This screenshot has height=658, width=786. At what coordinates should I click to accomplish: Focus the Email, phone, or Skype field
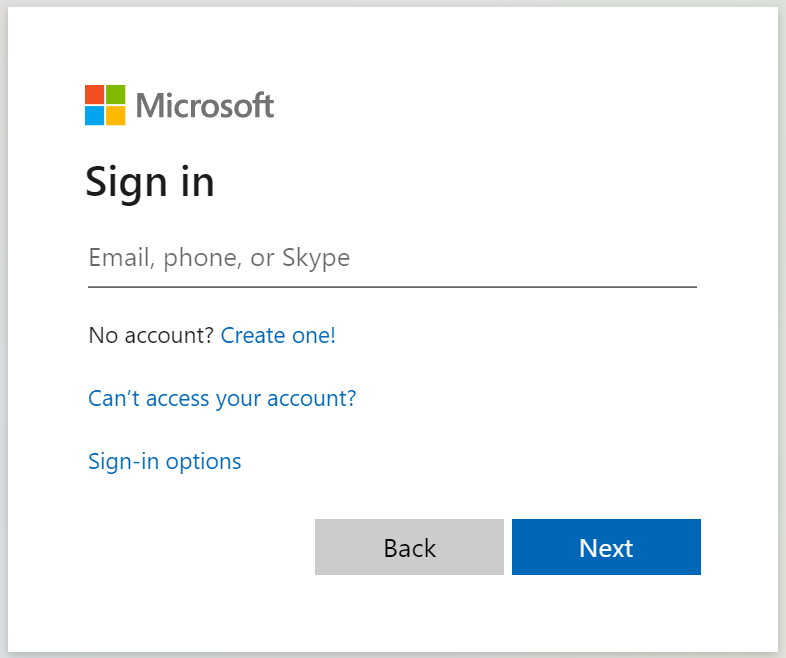click(x=392, y=258)
